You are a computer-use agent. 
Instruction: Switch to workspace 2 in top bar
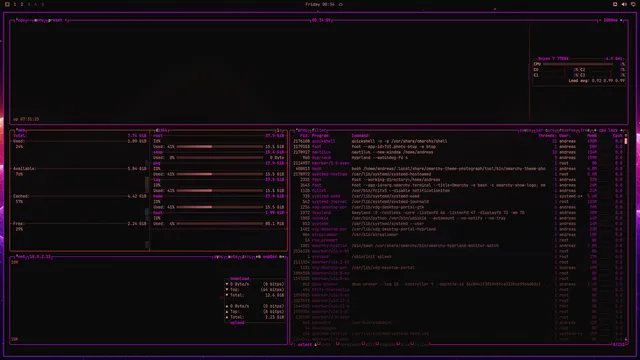(22, 4)
